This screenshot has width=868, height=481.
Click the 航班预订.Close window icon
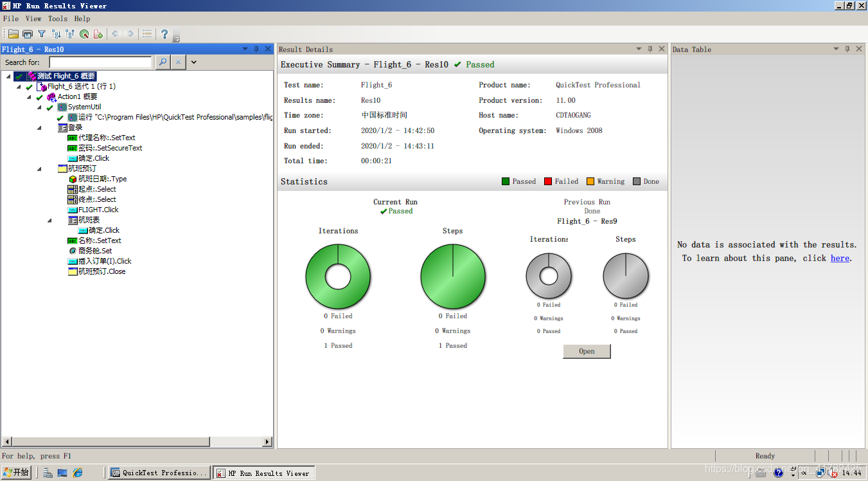tap(72, 271)
